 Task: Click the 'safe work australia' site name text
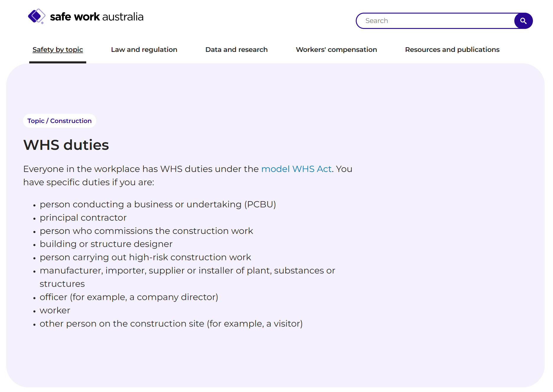(x=97, y=17)
